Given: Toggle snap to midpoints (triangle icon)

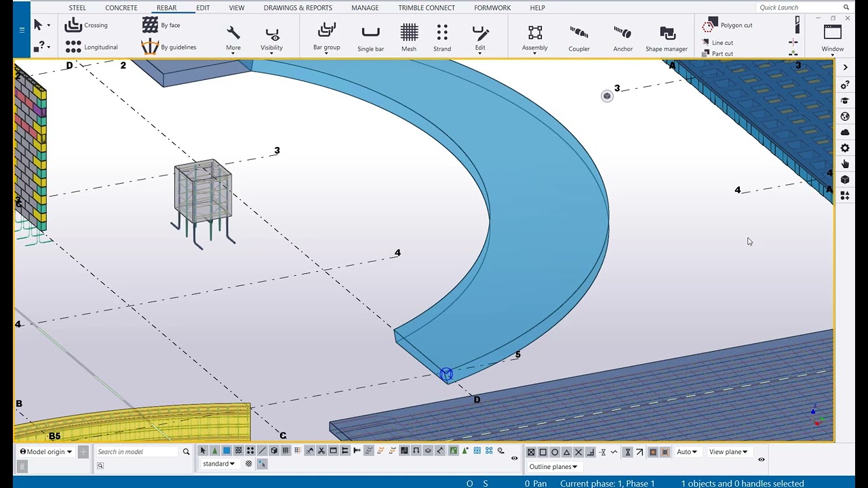Looking at the screenshot, I should 567,452.
